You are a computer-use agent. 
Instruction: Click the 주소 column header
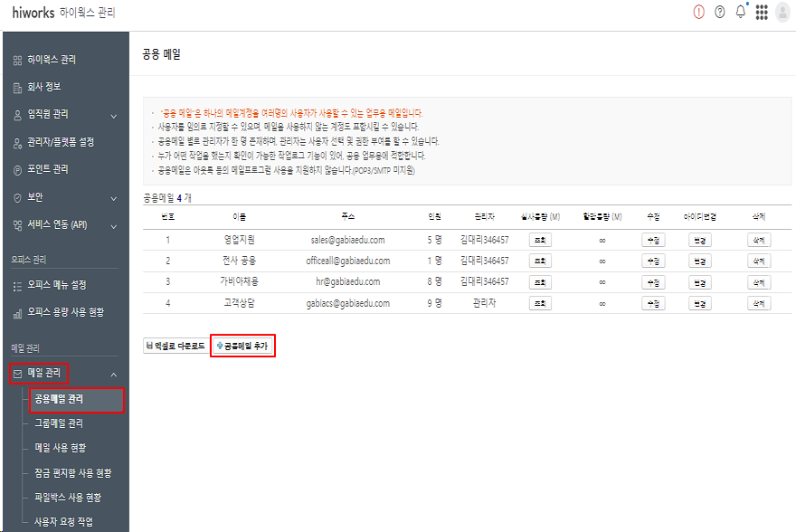tap(347, 217)
